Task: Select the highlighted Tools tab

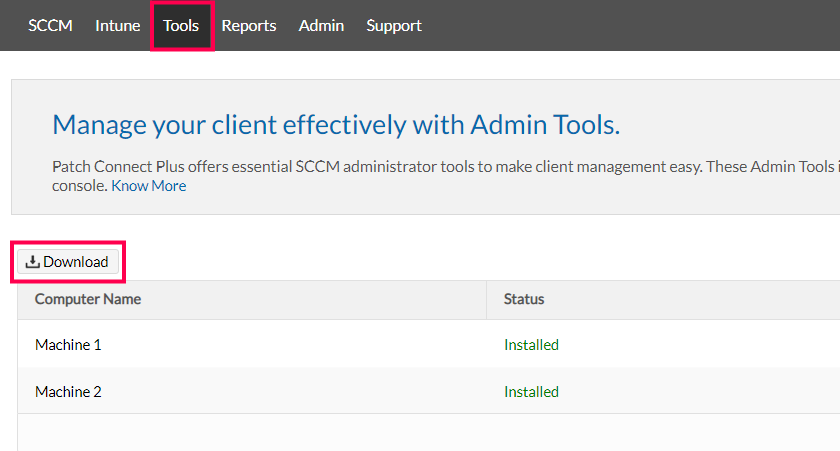Action: pos(181,25)
